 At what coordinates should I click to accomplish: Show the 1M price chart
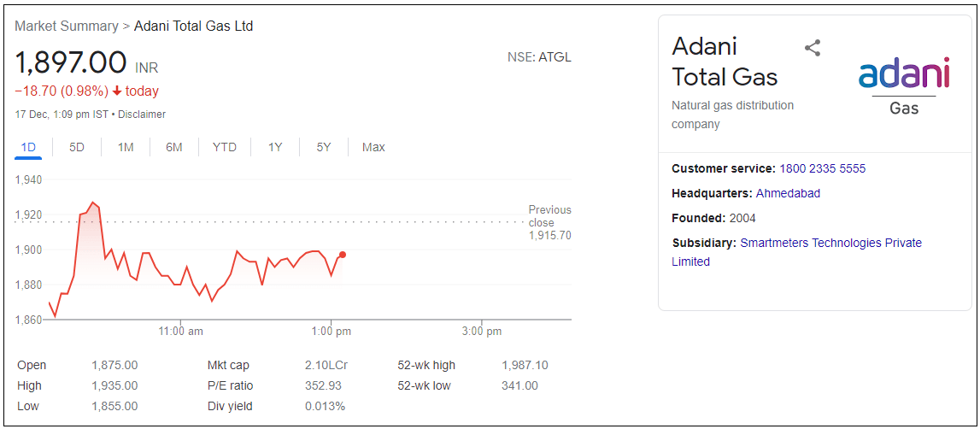tap(126, 147)
